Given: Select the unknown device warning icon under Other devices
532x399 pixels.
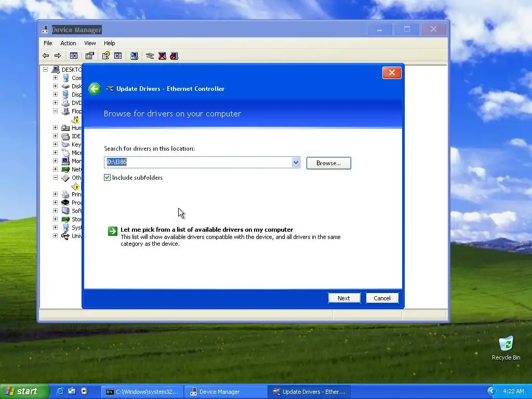Looking at the screenshot, I should pyautogui.click(x=76, y=186).
